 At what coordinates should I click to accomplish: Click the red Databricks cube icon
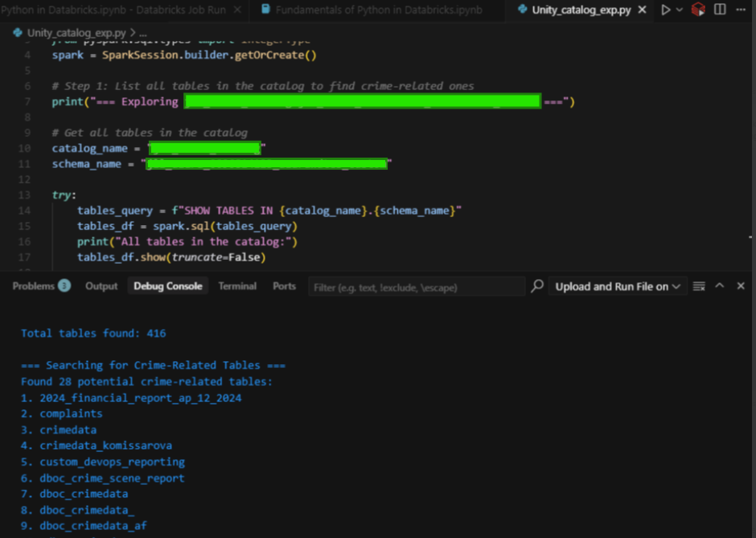697,10
